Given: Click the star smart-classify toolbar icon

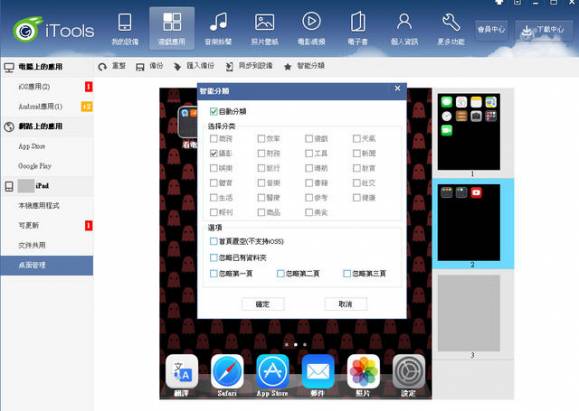Looking at the screenshot, I should pos(288,67).
